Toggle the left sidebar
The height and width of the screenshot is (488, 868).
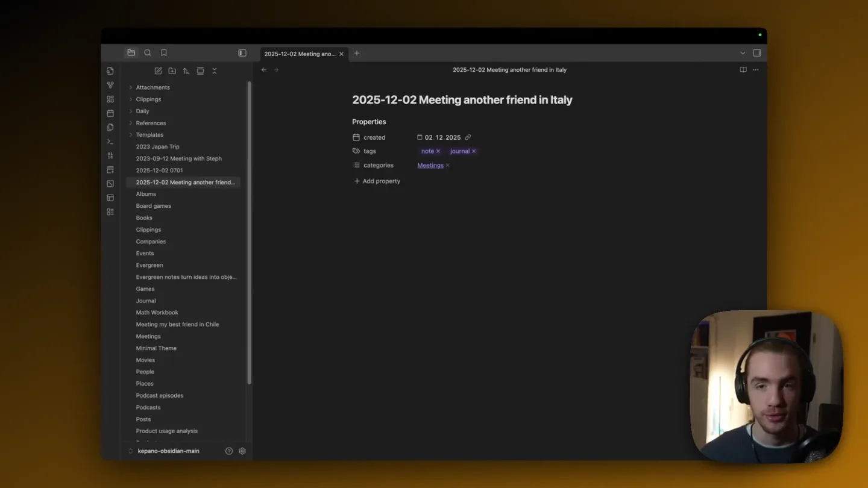[242, 53]
